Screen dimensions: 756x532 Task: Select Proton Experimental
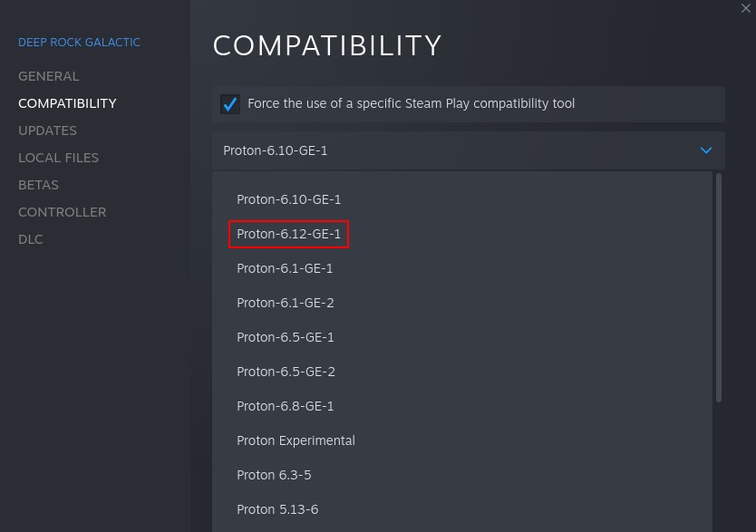point(296,440)
